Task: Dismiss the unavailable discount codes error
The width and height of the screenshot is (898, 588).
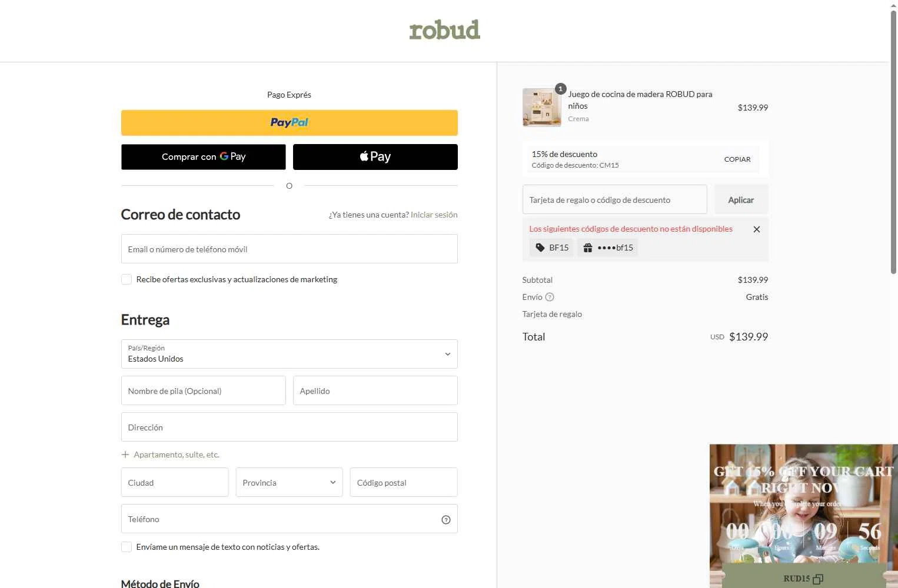Action: click(x=757, y=229)
